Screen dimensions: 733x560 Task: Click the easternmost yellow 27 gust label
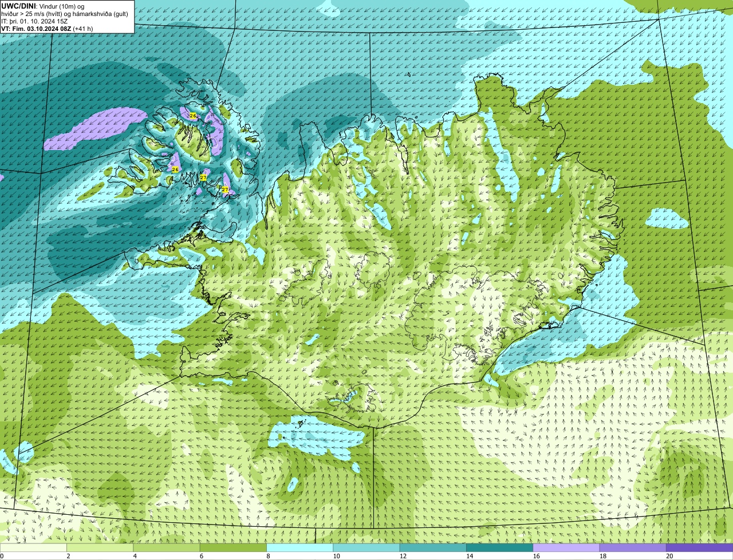click(225, 190)
